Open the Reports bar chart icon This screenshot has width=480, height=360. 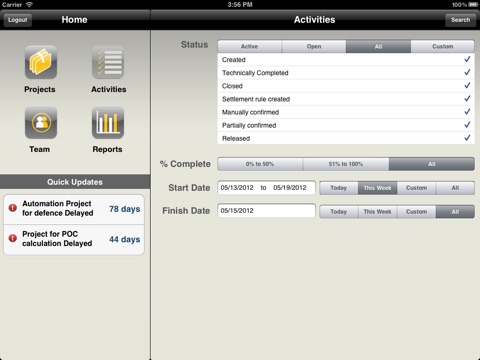click(108, 123)
